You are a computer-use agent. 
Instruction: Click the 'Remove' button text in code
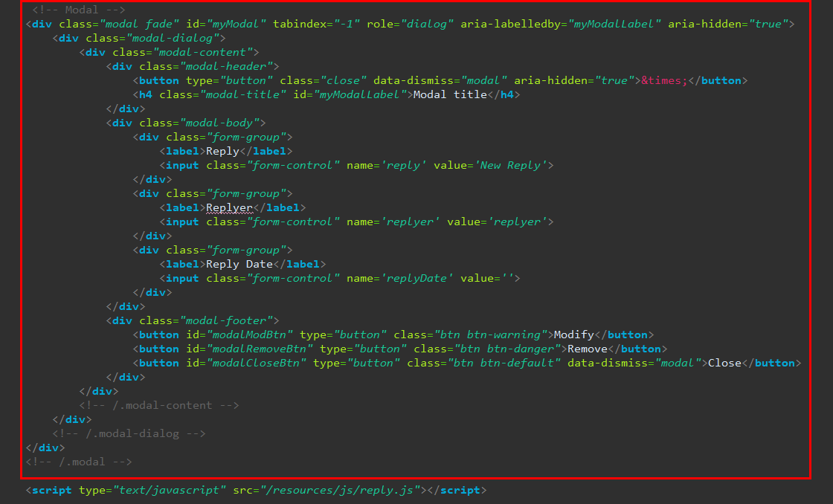point(588,349)
